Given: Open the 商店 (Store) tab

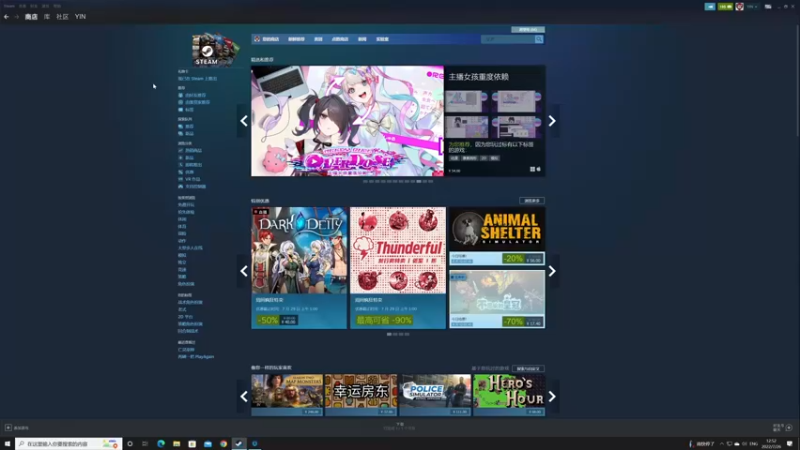Looking at the screenshot, I should point(31,17).
